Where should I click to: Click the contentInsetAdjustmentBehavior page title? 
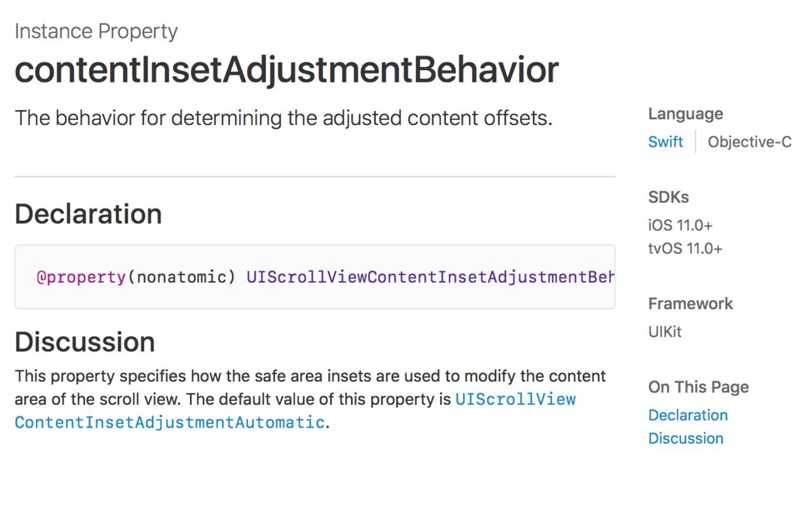(x=286, y=70)
